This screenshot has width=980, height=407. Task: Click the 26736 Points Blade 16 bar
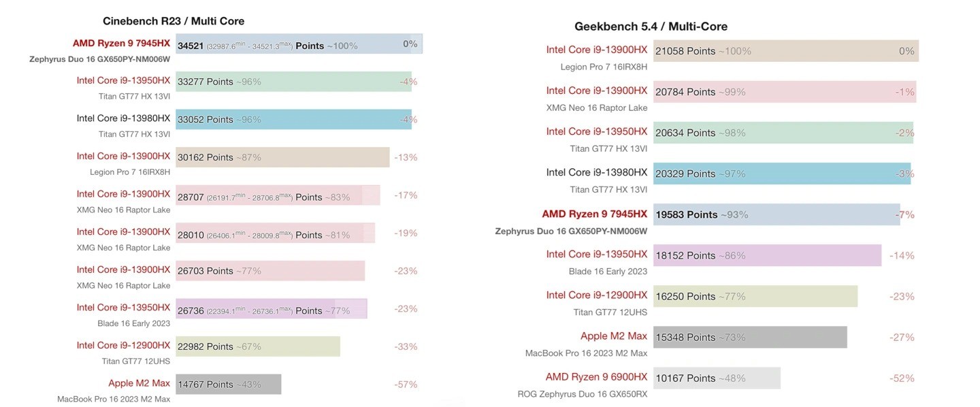pos(271,309)
